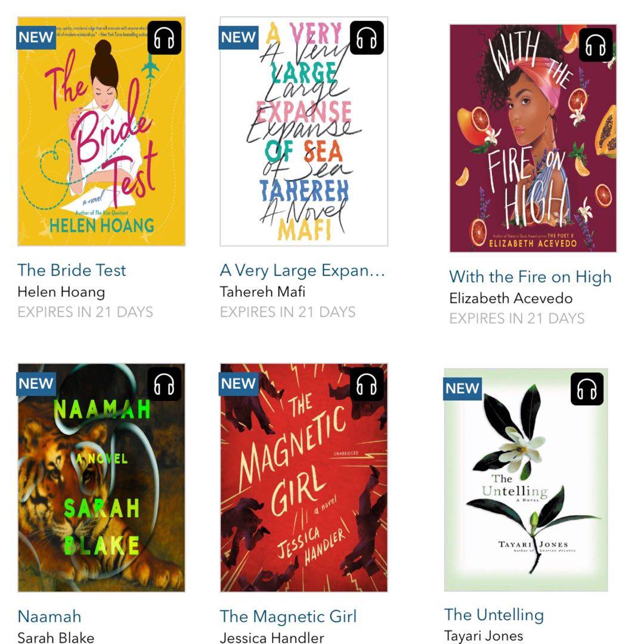Image resolution: width=644 pixels, height=644 pixels.
Task: Tap headphones icon on Naamah cover
Action: (x=164, y=384)
